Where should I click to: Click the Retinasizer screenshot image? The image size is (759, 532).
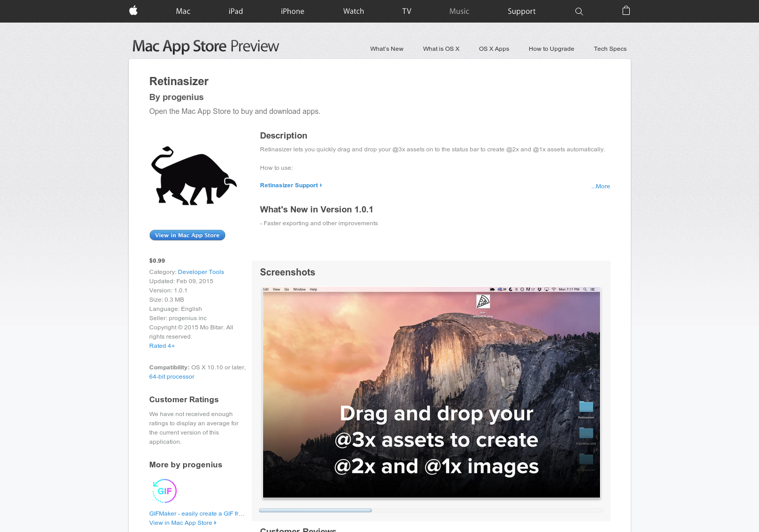(x=431, y=392)
